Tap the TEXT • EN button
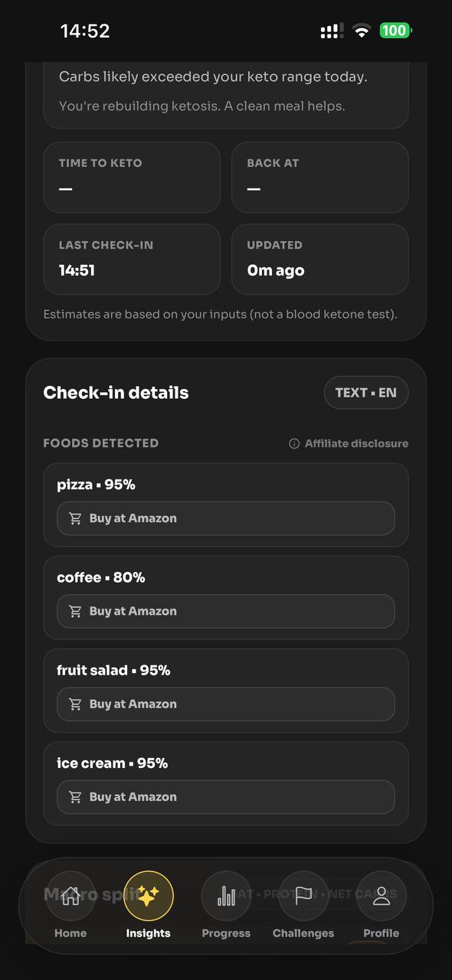The image size is (452, 980). click(x=366, y=392)
